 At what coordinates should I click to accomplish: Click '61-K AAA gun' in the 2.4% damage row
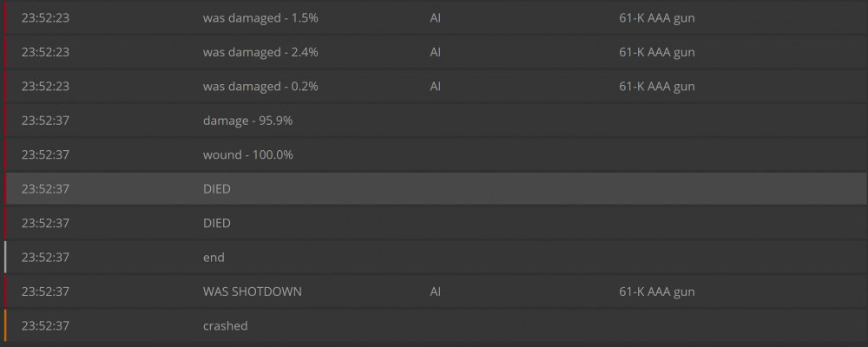pos(657,52)
